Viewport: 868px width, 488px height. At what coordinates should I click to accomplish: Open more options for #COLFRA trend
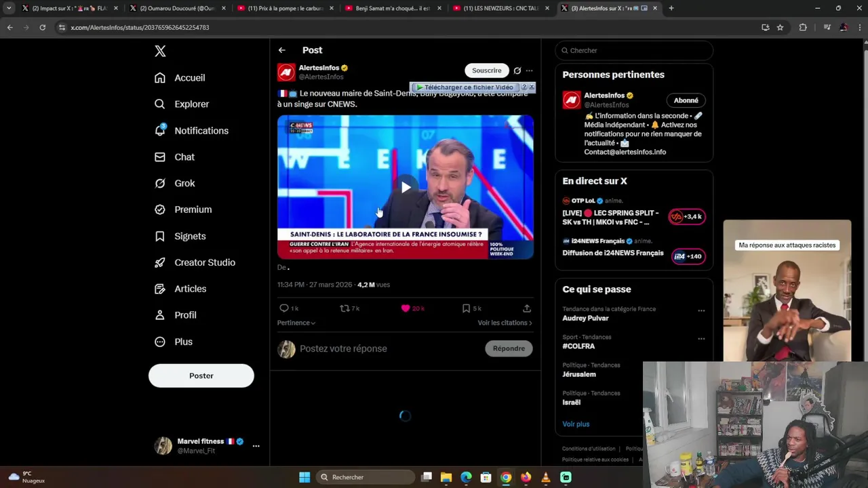701,338
